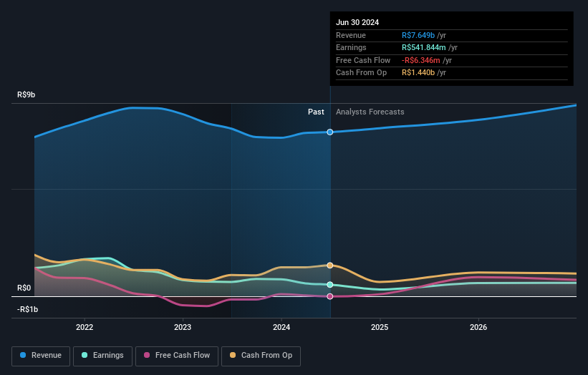
Task: Click the Past label
Action: point(316,112)
